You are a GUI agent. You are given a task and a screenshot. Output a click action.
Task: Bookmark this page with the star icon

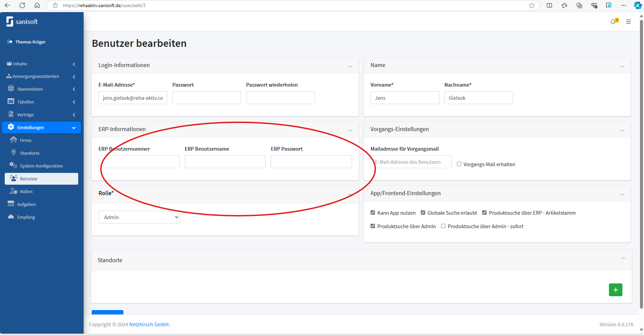(532, 5)
